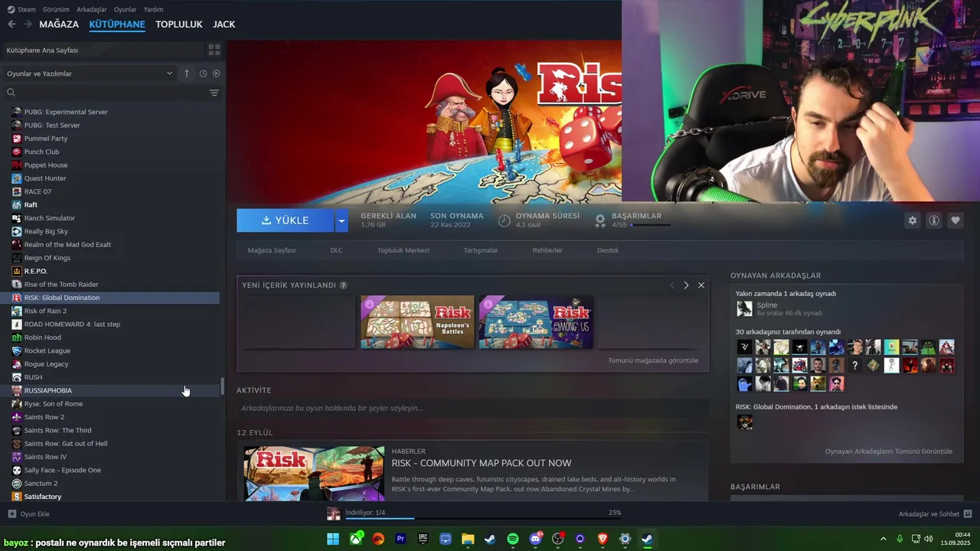Viewport: 980px width, 551px height.
Task: Click the Add Game plus icon
Action: pos(11,514)
